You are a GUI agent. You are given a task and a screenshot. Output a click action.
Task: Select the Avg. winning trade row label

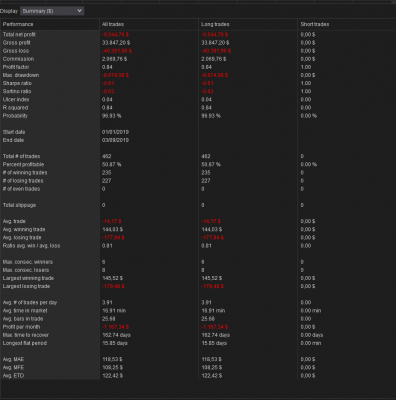[24, 229]
